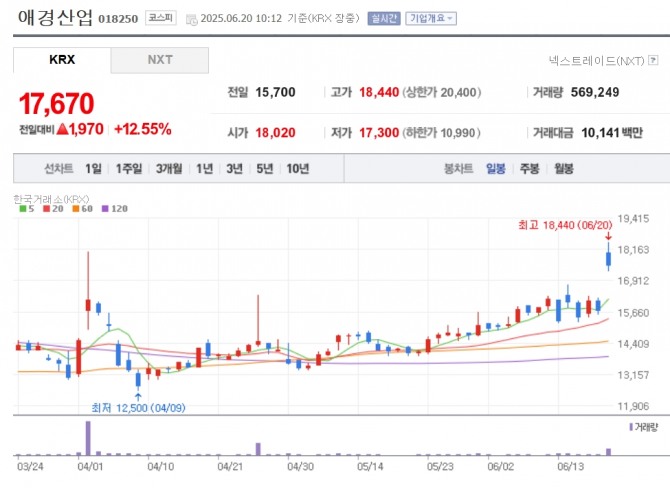This screenshot has height=488, width=670.
Task: Switch candlestick chart to 월봉
Action: click(x=563, y=168)
